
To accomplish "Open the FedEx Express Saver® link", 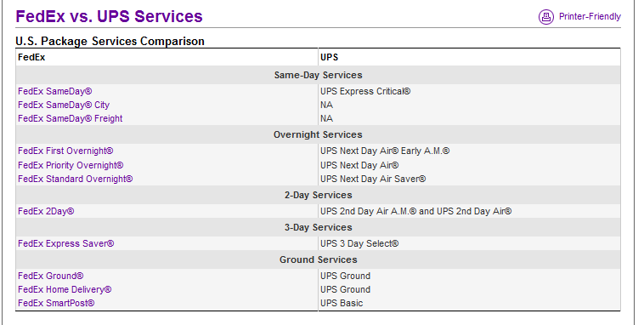I will click(66, 243).
